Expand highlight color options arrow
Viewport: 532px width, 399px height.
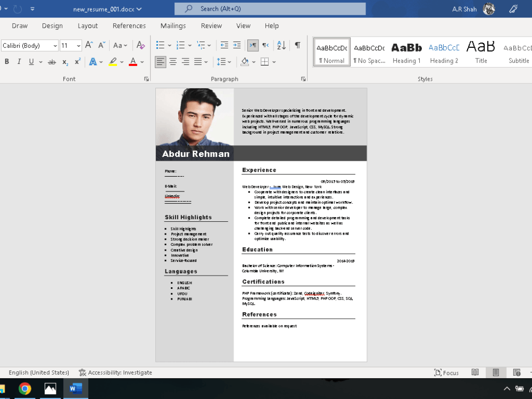122,62
